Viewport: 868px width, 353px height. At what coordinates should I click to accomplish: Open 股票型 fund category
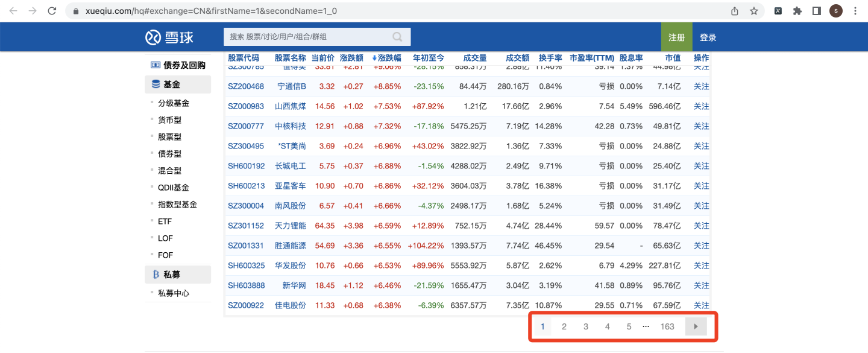tap(169, 137)
